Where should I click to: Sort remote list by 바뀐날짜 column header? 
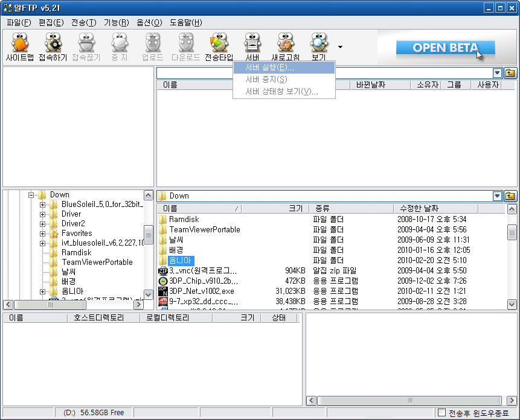click(x=380, y=85)
